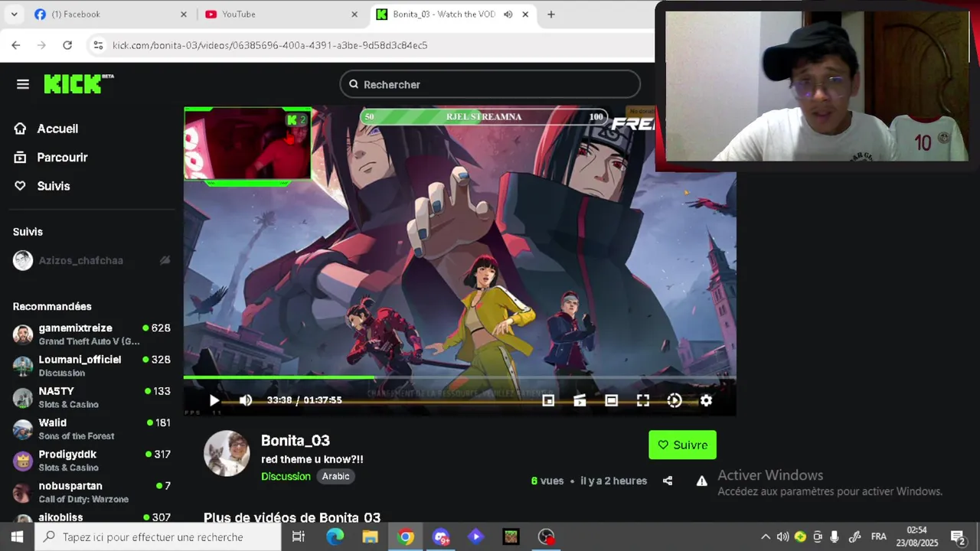Close the YouTube browser tab
This screenshot has height=551, width=980.
pyautogui.click(x=354, y=15)
